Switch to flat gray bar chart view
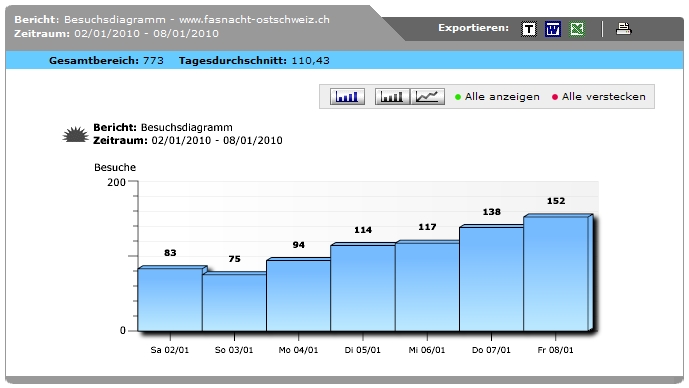Screen dimensions: 689x388 tap(392, 97)
